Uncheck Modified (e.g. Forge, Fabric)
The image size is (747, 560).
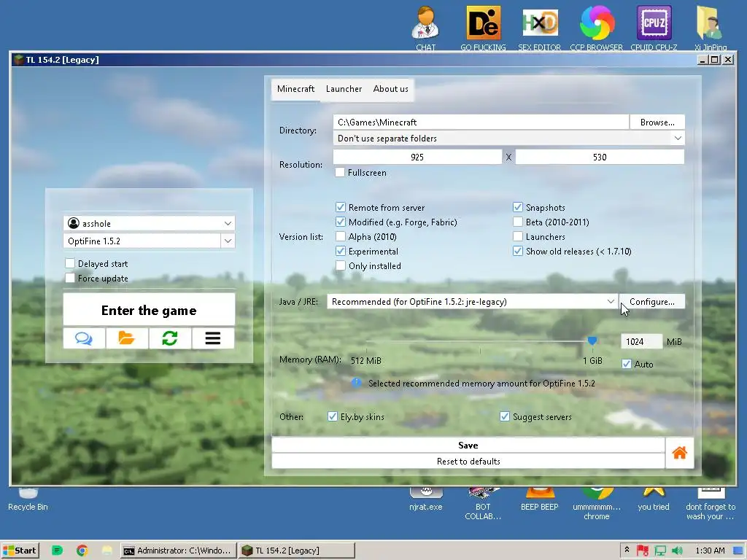[340, 222]
